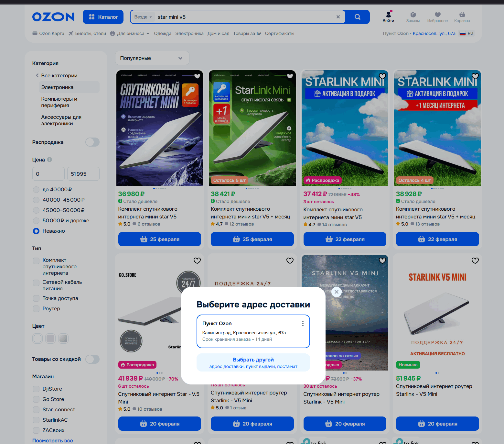
Task: Open the Одежда section
Action: [x=163, y=33]
